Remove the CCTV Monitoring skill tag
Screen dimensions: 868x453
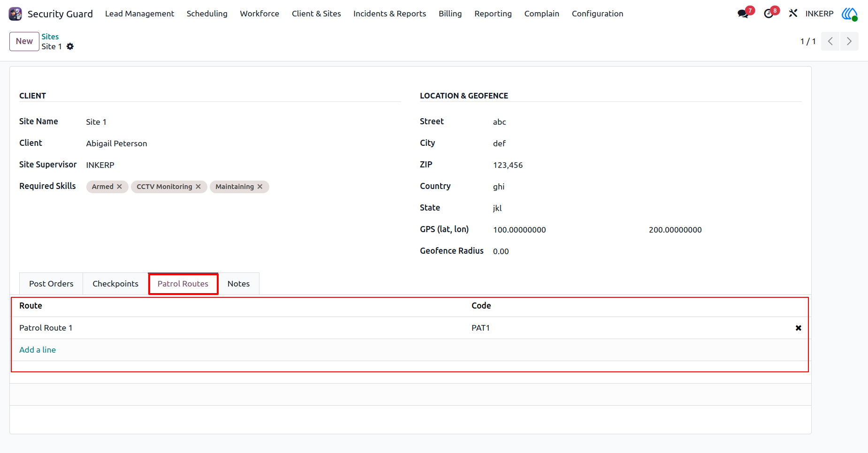(x=198, y=187)
